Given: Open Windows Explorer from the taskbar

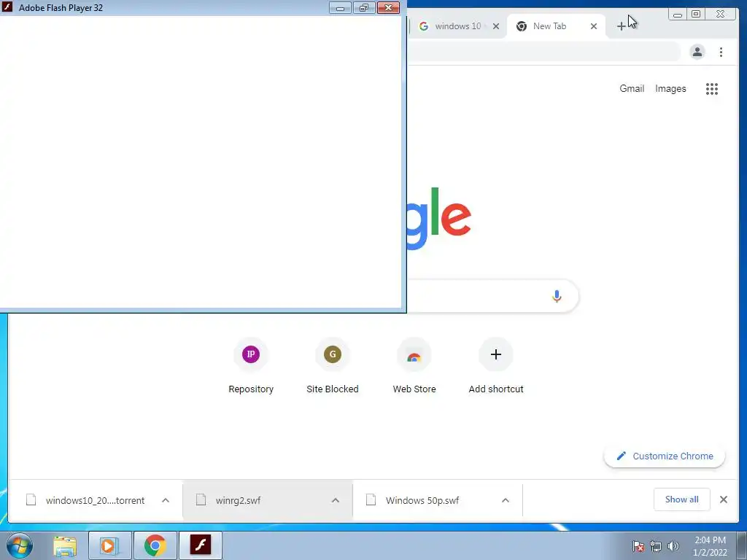Looking at the screenshot, I should coord(65,545).
